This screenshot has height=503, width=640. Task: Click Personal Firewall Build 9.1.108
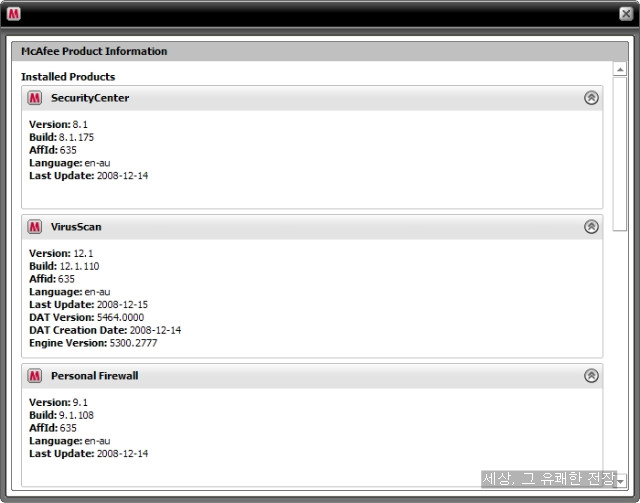(62, 415)
